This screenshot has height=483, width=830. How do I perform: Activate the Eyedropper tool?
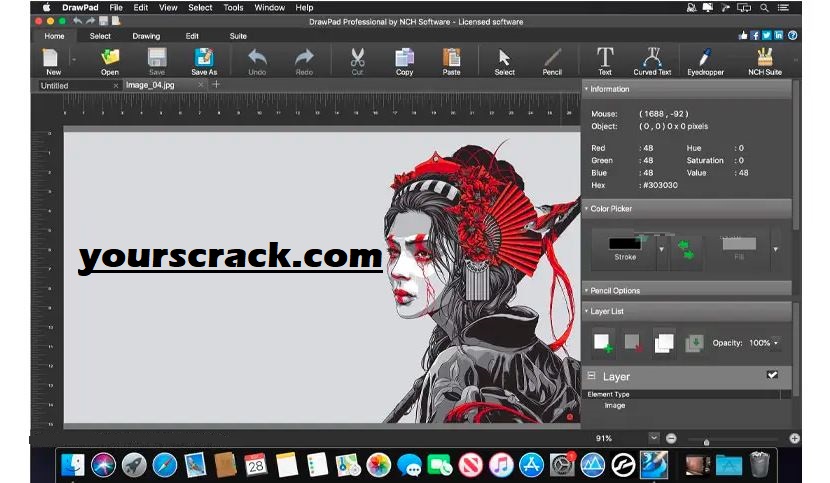[705, 61]
